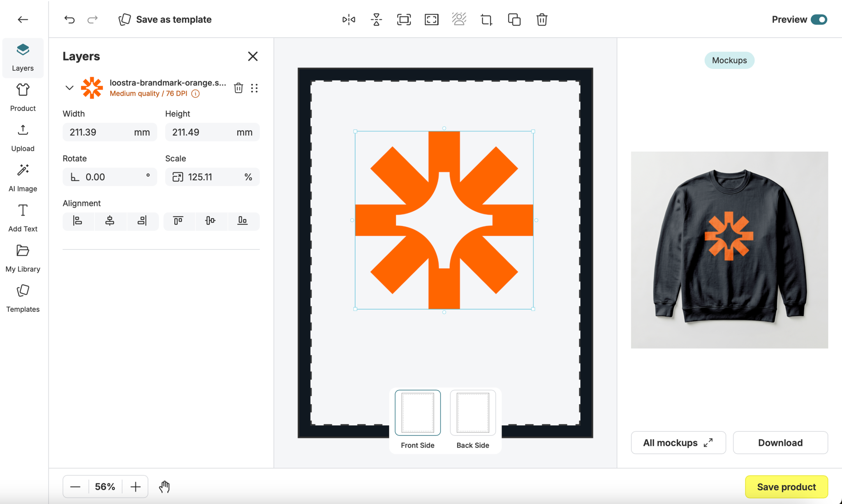
Task: Edit the Width value field
Action: click(x=110, y=132)
